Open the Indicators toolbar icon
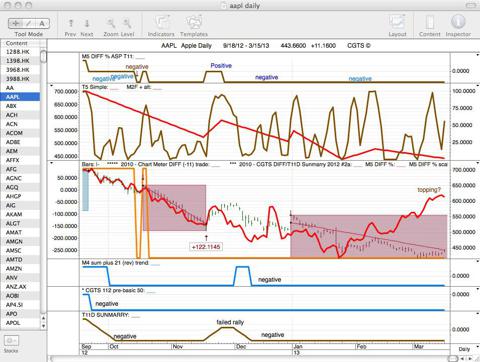The image size is (480, 362). 161,23
